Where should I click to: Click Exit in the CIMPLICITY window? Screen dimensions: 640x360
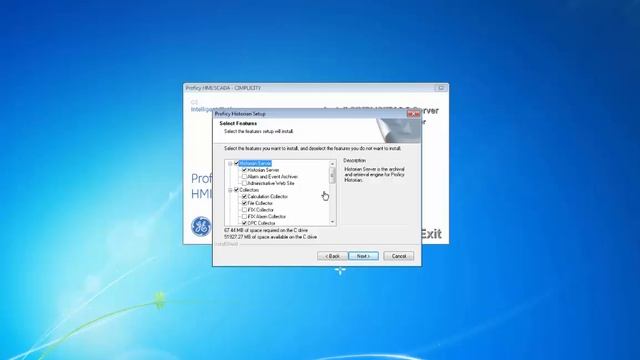click(431, 234)
